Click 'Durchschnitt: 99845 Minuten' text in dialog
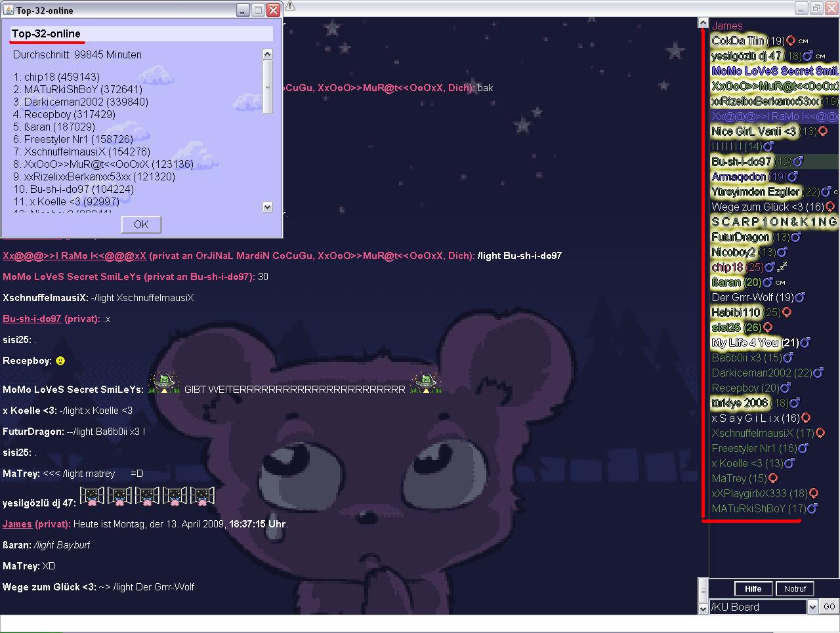 pyautogui.click(x=77, y=54)
